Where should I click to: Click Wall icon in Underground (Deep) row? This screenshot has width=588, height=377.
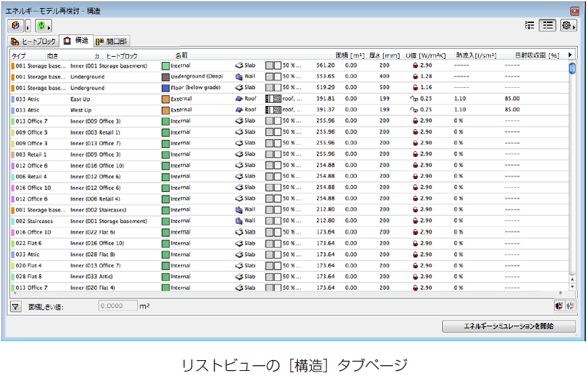point(239,76)
